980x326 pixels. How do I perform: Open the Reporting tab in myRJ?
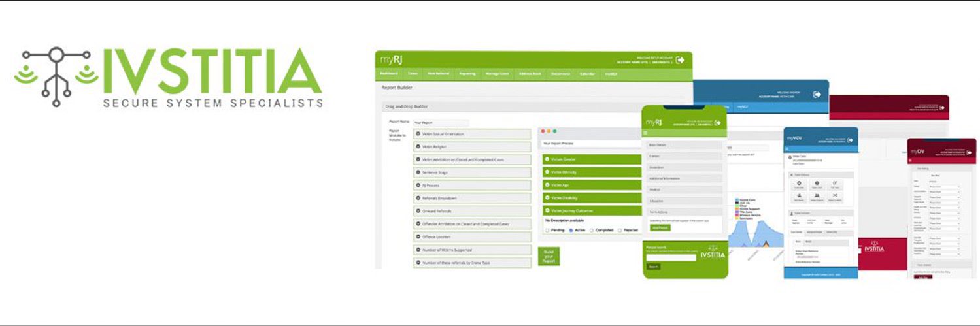coord(467,74)
